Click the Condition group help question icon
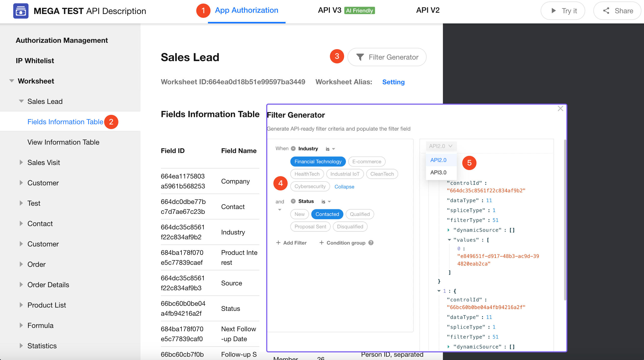The image size is (644, 360). point(371,243)
